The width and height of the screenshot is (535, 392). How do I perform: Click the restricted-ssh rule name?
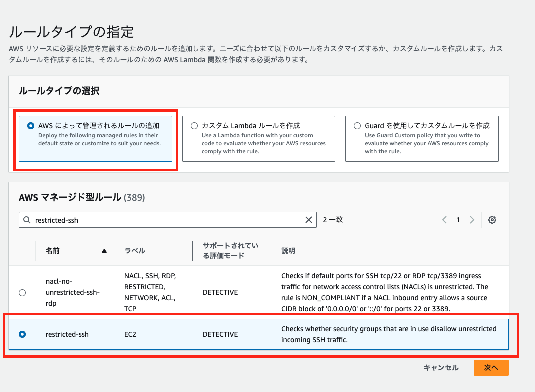tap(67, 334)
